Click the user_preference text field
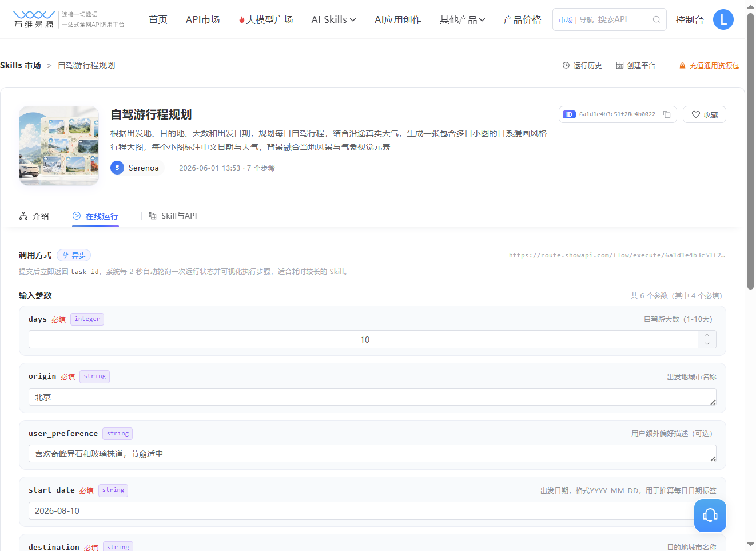This screenshot has width=756, height=551. point(372,454)
